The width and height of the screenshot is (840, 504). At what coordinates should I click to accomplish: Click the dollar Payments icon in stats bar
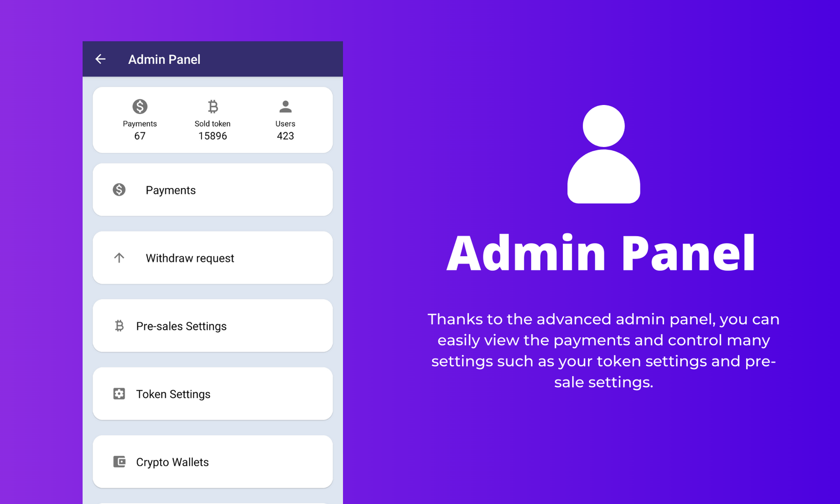(139, 107)
